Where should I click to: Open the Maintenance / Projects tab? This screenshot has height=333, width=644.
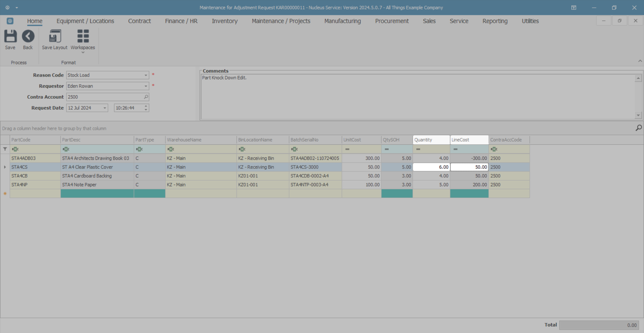pos(281,21)
